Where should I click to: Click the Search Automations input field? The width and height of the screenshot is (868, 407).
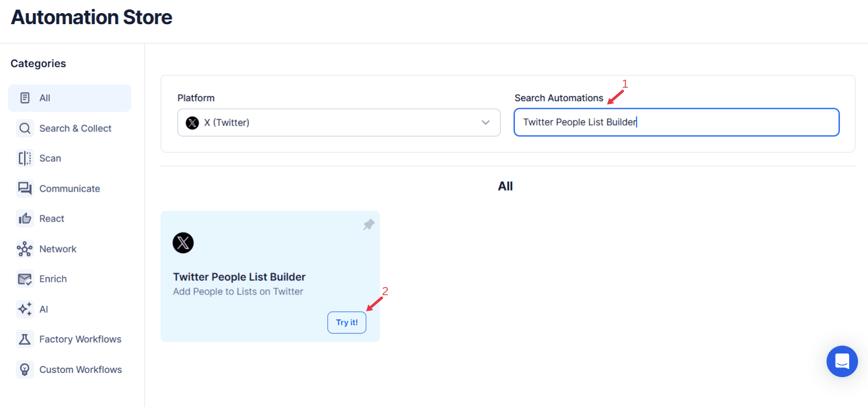(676, 122)
